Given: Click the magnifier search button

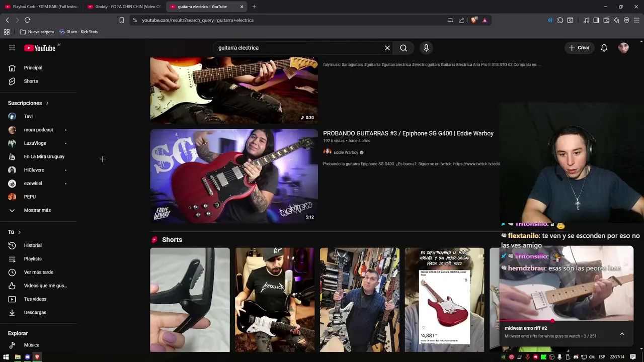Looking at the screenshot, I should click(x=404, y=48).
